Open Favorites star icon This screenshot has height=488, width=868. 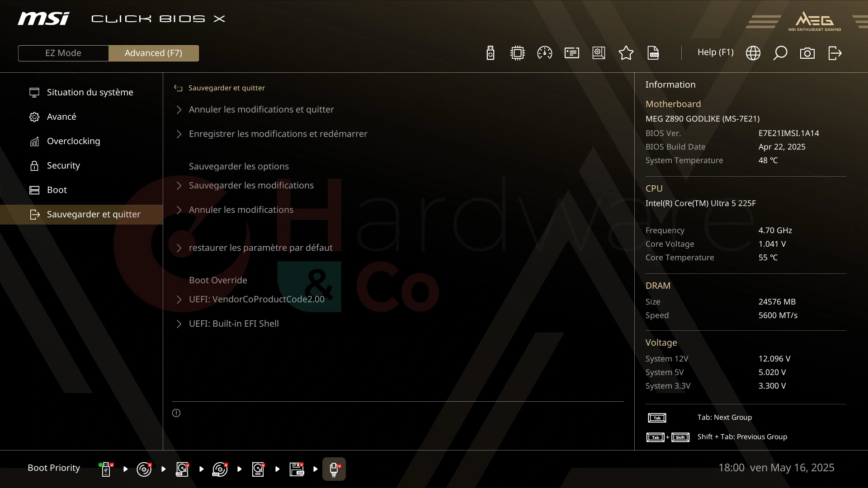pyautogui.click(x=626, y=53)
